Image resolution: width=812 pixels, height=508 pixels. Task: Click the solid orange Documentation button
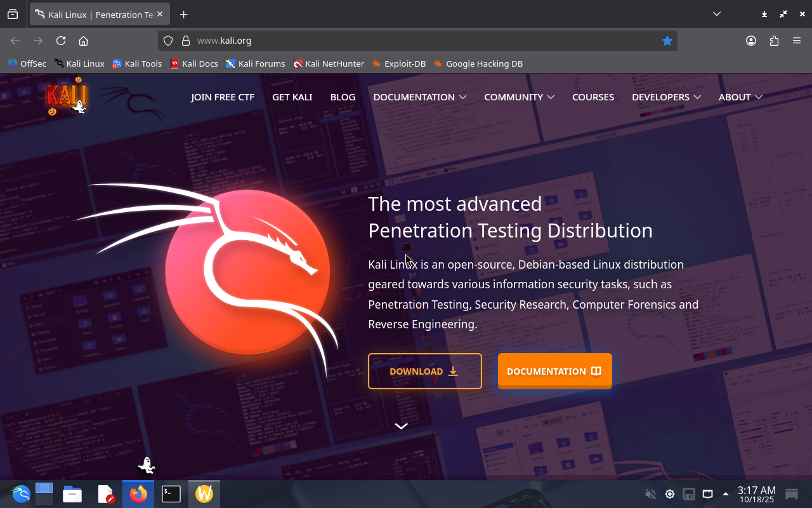(554, 371)
